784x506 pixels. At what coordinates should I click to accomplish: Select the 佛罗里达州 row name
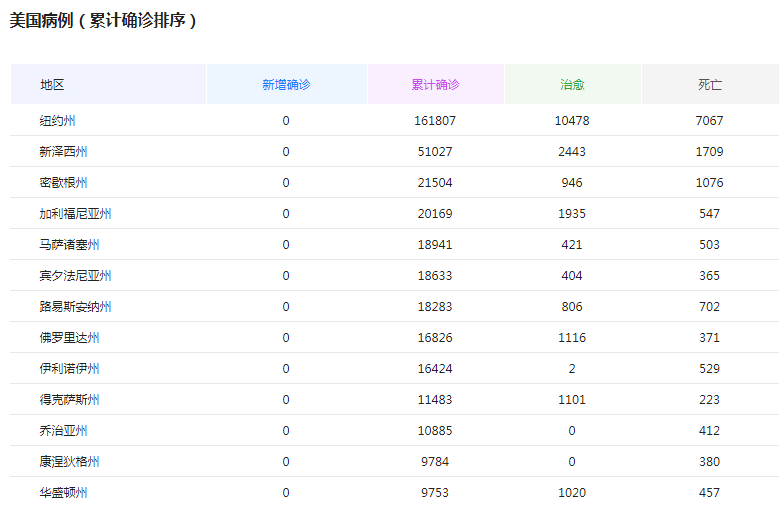tap(70, 338)
